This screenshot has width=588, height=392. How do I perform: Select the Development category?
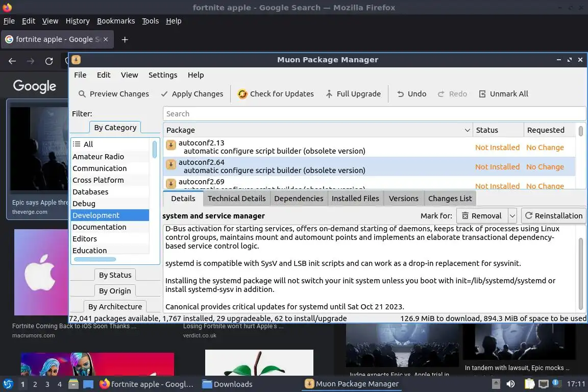click(110, 215)
